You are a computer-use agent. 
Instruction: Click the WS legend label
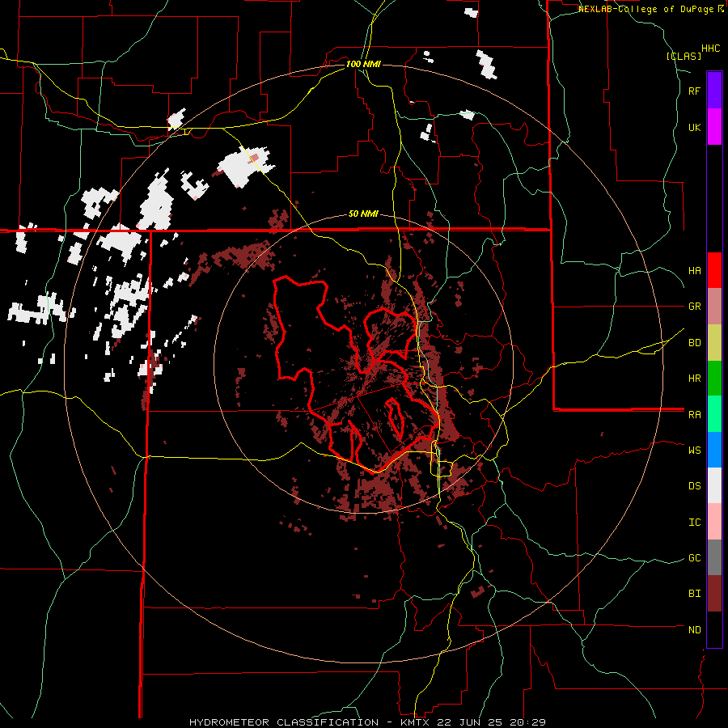(x=694, y=451)
